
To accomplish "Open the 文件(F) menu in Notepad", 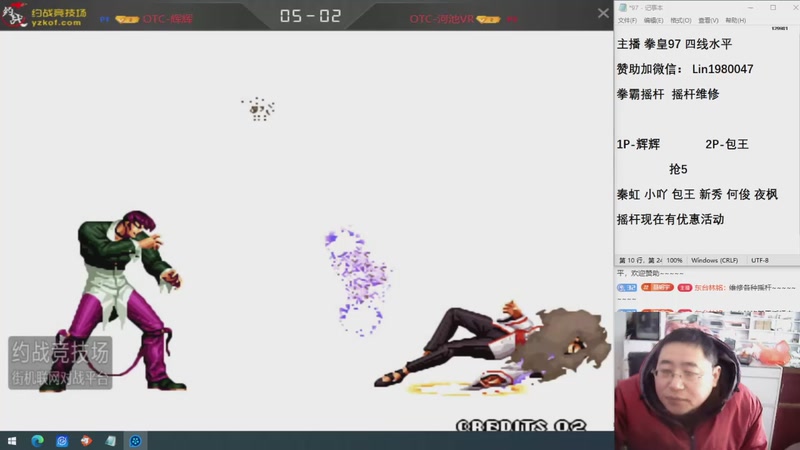I will pos(627,20).
